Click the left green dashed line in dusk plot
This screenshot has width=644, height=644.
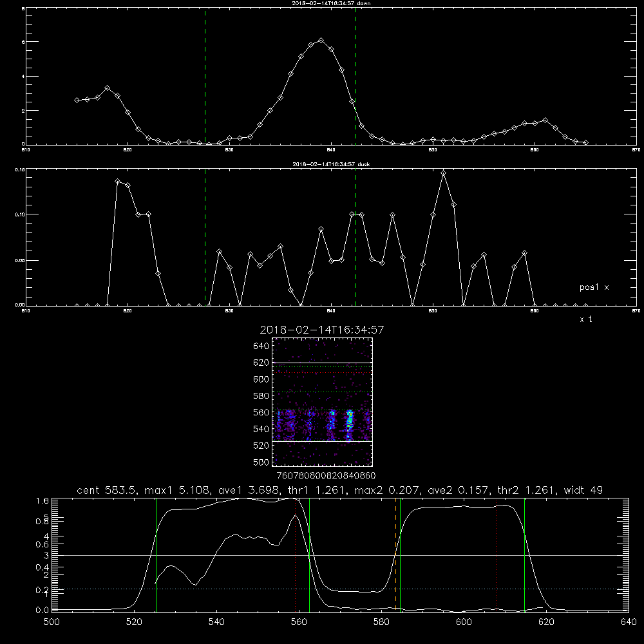205,237
